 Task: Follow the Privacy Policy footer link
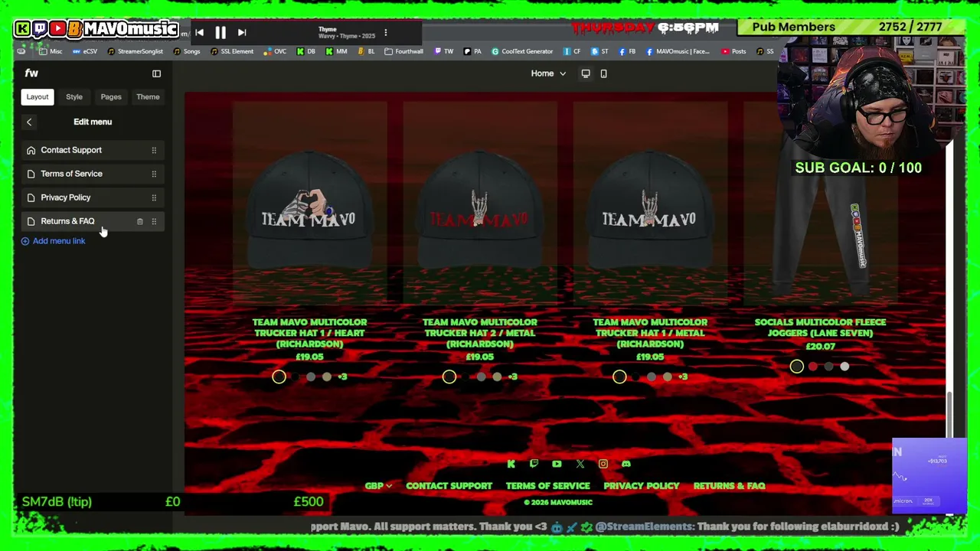click(x=642, y=486)
